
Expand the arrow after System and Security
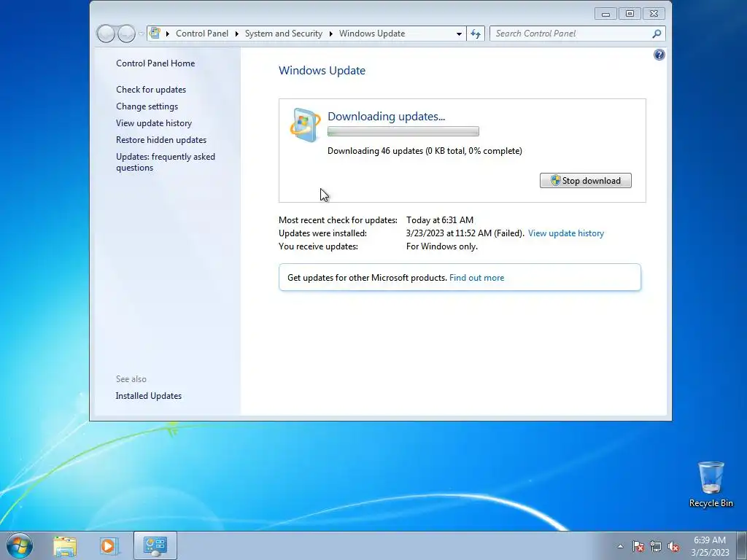point(330,34)
